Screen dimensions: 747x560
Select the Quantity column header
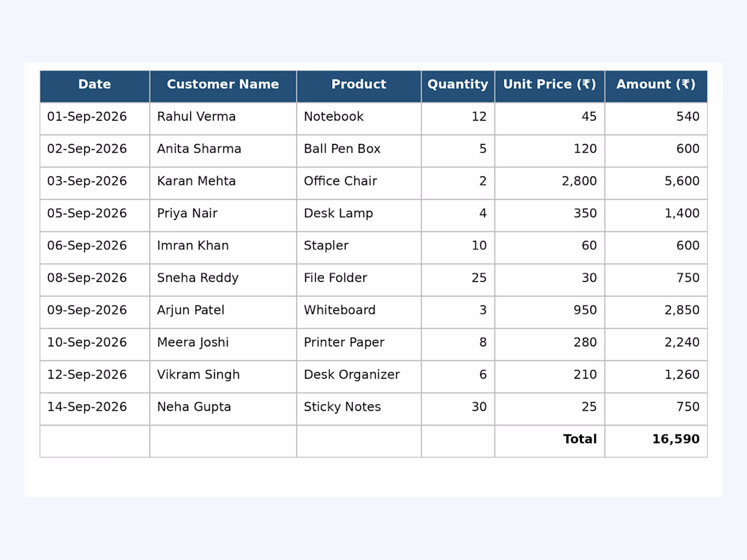pos(458,86)
